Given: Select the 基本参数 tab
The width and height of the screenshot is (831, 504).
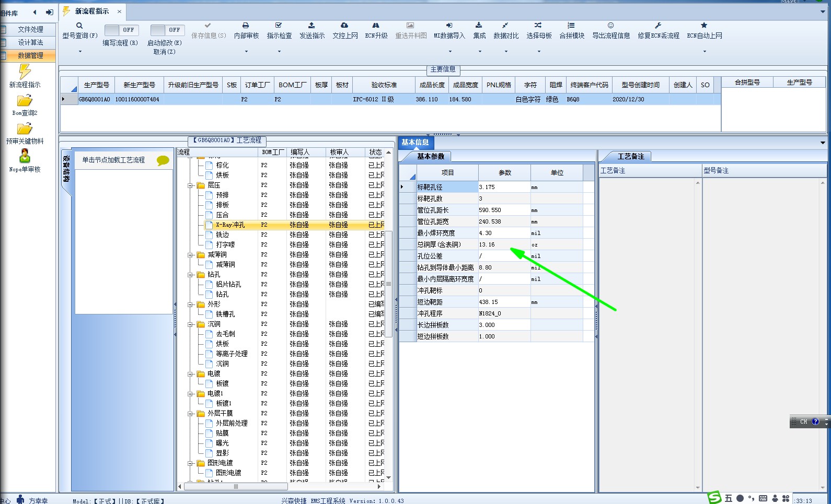Looking at the screenshot, I should [x=430, y=156].
